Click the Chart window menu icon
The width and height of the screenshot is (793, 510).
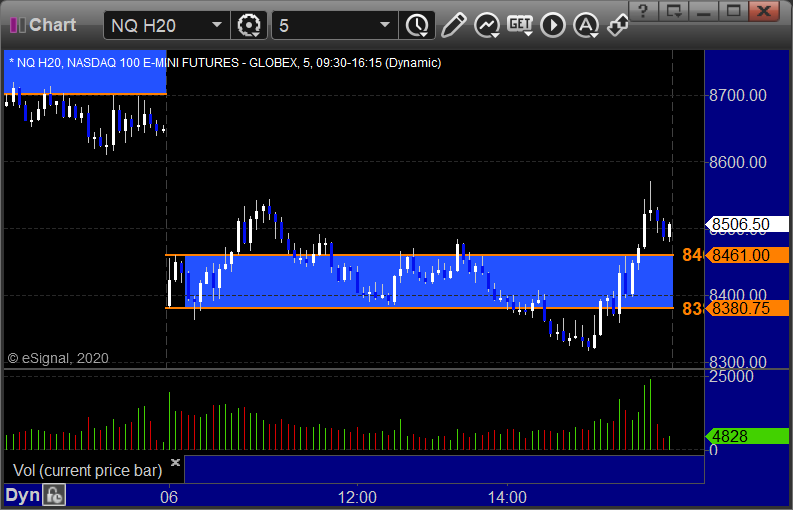[x=18, y=25]
